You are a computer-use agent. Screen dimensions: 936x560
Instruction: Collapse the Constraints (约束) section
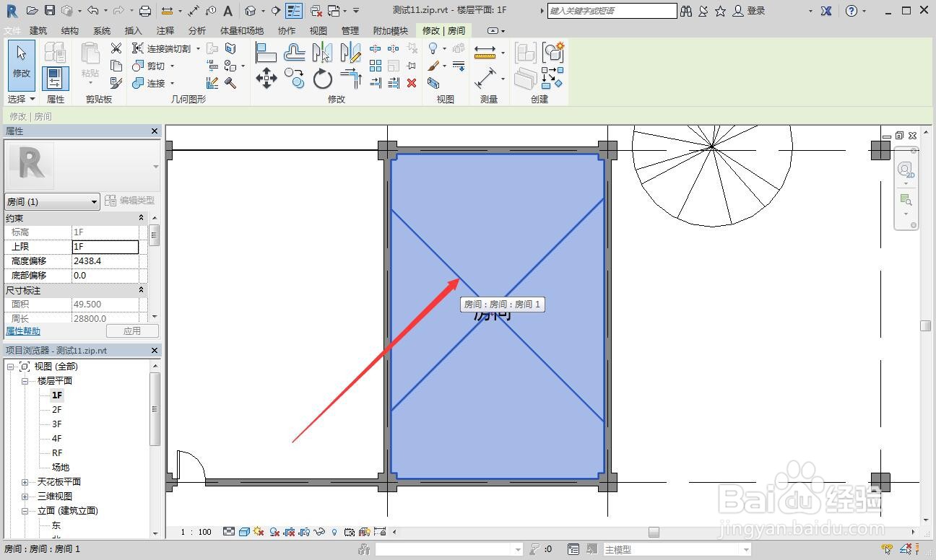pyautogui.click(x=142, y=218)
